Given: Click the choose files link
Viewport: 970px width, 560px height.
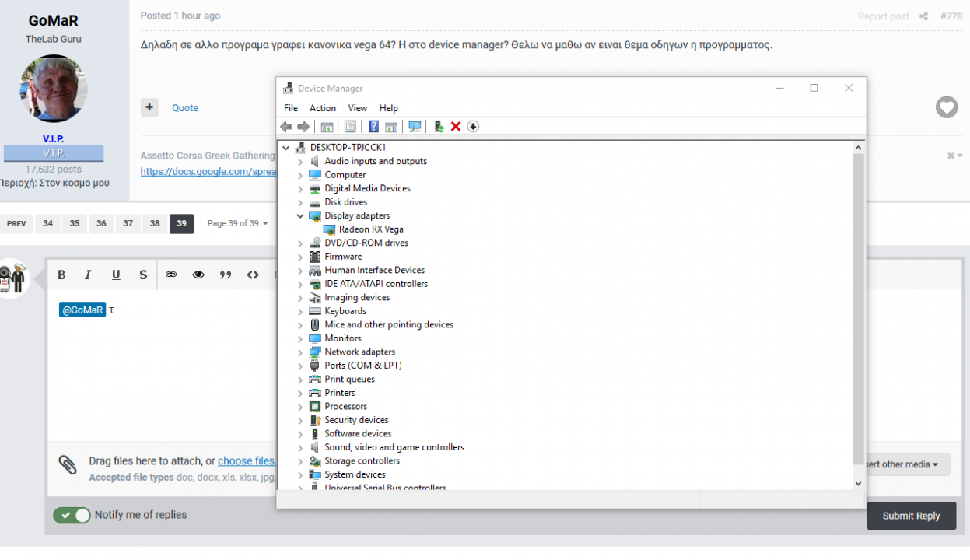Looking at the screenshot, I should [x=247, y=461].
